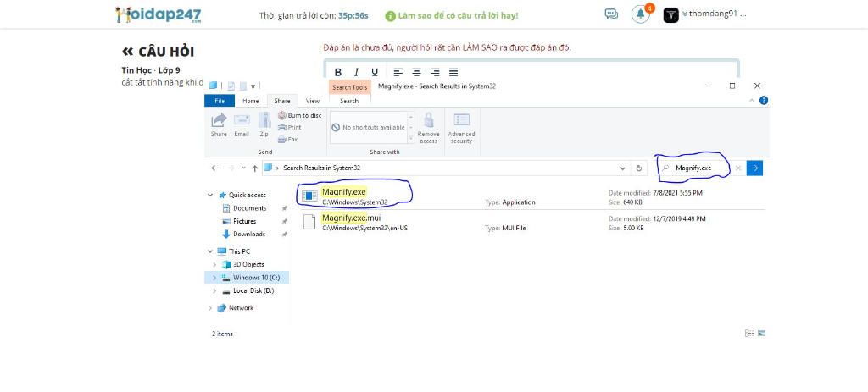
Task: Toggle italic in the answer editor
Action: tap(357, 72)
